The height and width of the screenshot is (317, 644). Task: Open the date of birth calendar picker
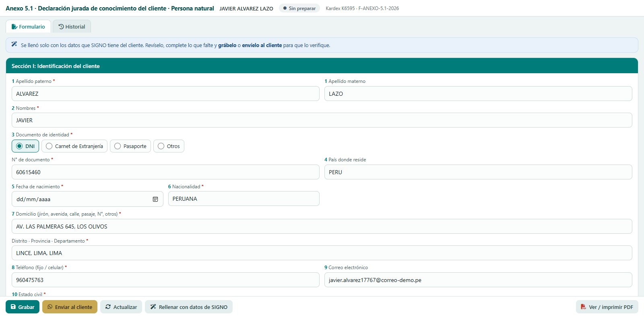155,199
